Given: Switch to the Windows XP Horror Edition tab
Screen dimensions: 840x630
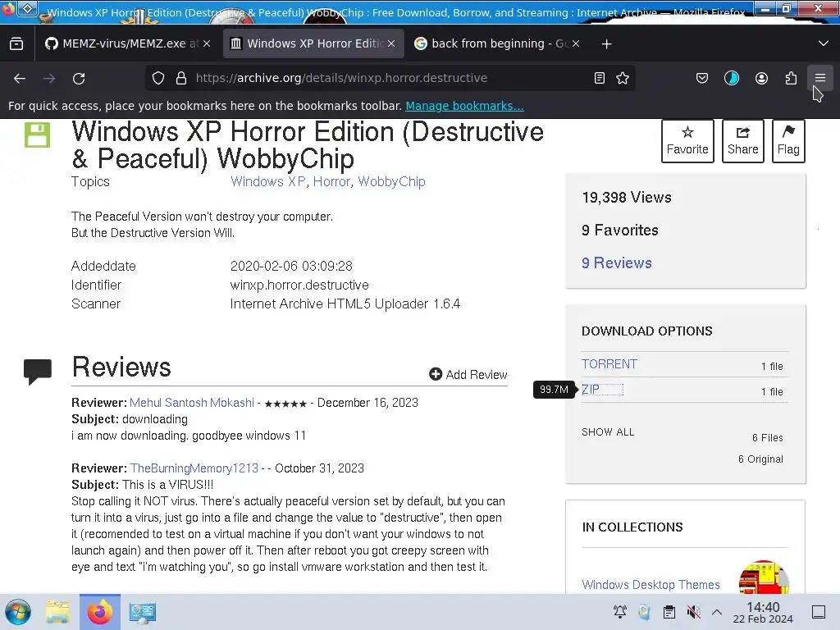Looking at the screenshot, I should (x=313, y=43).
